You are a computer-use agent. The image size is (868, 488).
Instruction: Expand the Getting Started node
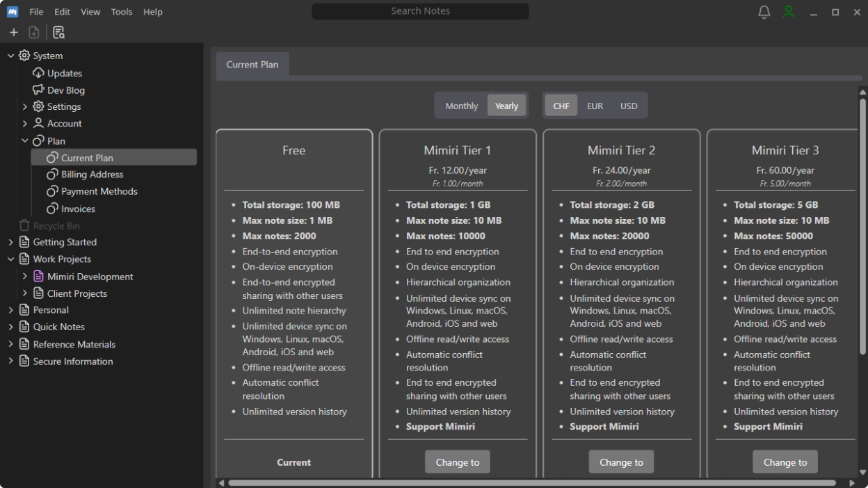[10, 242]
